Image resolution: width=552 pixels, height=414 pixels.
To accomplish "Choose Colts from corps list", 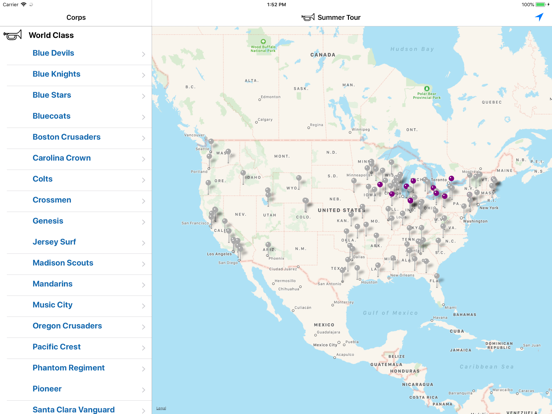I will pos(76,180).
